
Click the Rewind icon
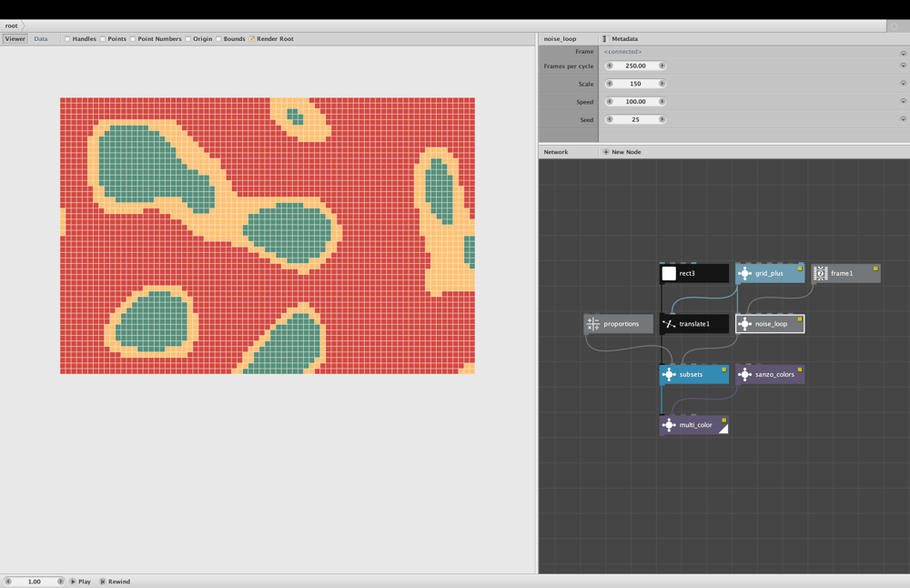pos(103,581)
